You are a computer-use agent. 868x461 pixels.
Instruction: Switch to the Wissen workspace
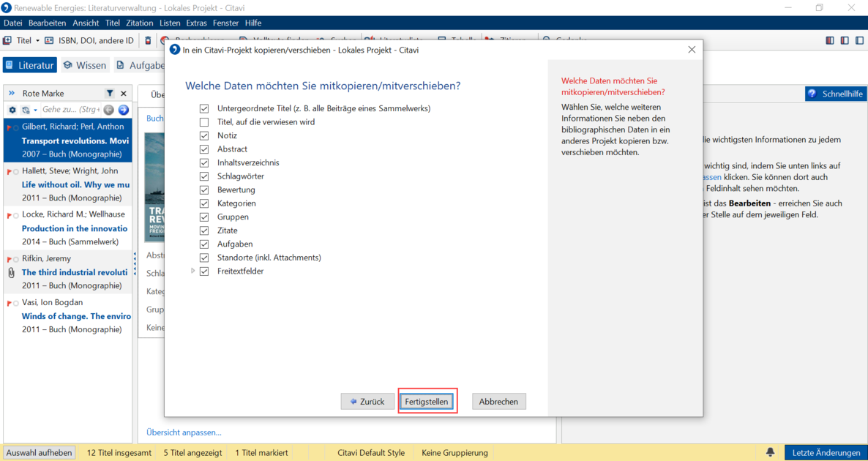click(85, 65)
